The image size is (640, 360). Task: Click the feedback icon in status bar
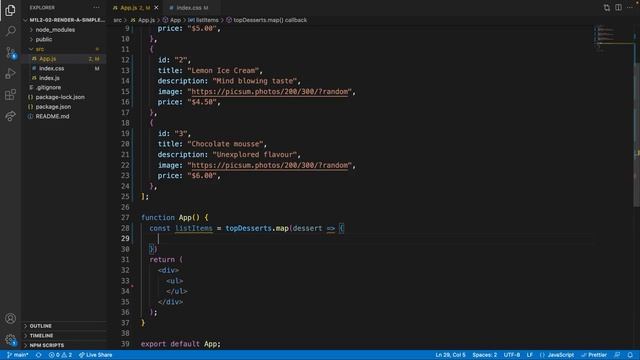pos(617,355)
